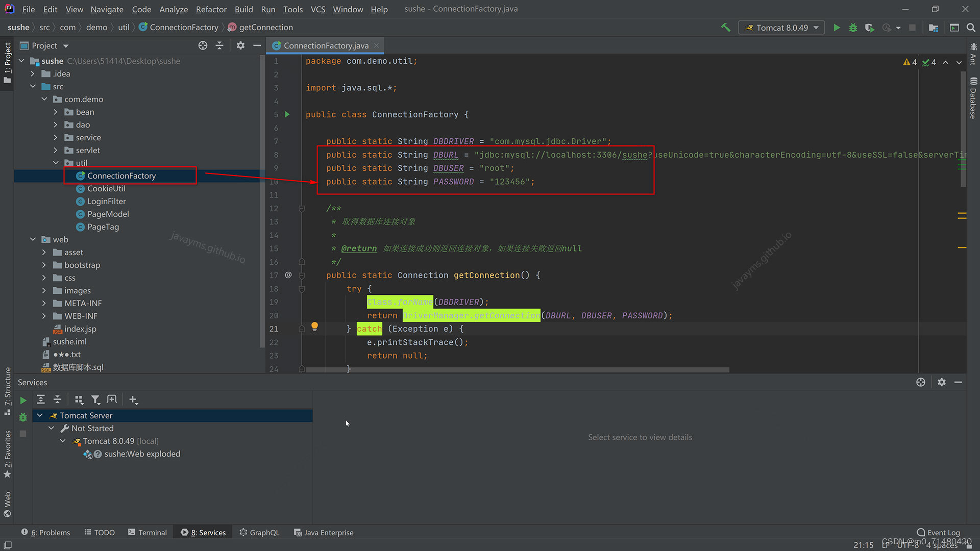Click the Build project icon in toolbar

click(726, 28)
